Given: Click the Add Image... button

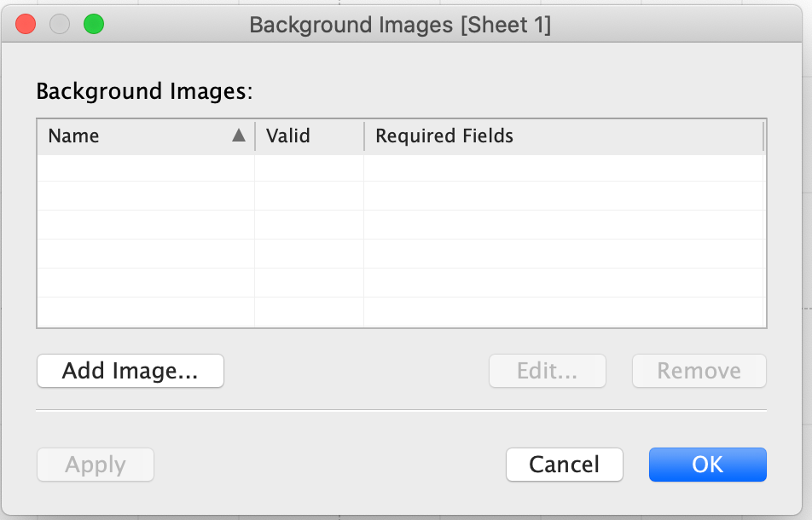Looking at the screenshot, I should tap(130, 371).
